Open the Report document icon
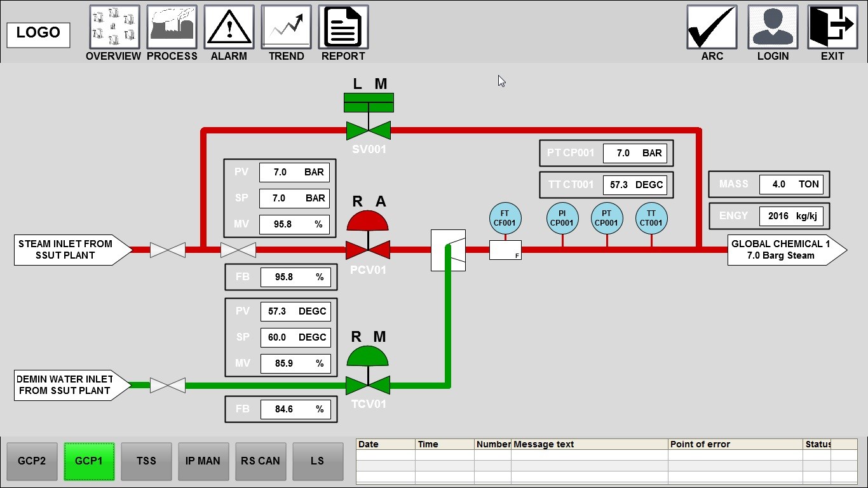This screenshot has width=868, height=488. tap(343, 27)
